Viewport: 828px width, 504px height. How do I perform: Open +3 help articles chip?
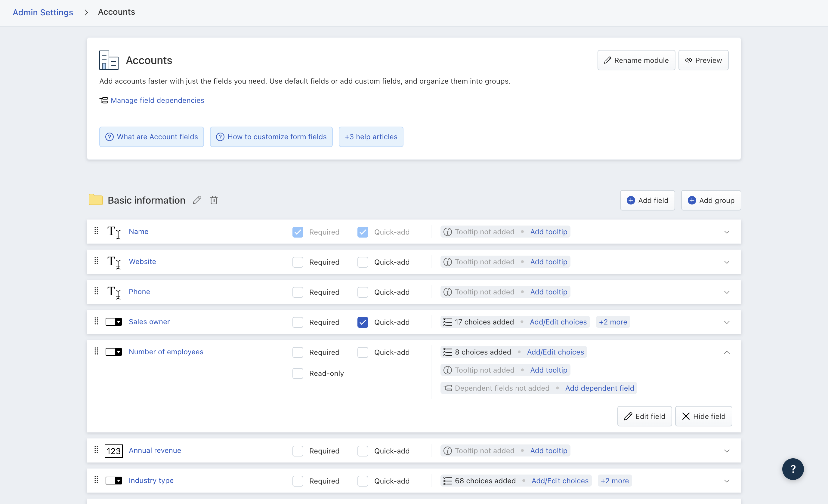371,137
